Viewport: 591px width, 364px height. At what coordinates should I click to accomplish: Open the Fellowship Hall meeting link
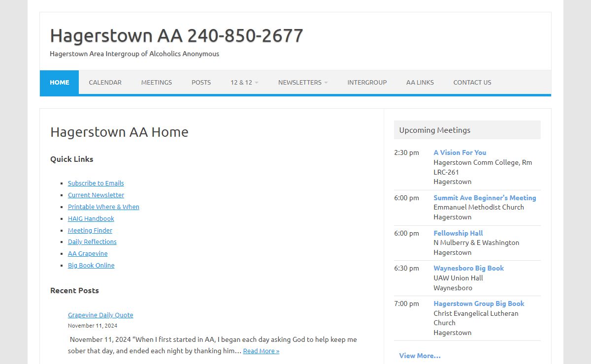pos(458,233)
